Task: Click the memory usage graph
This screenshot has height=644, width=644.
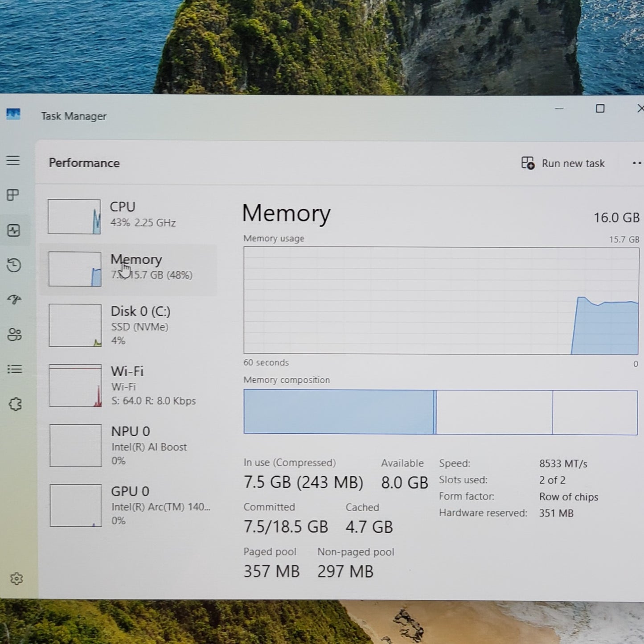Action: [x=441, y=301]
